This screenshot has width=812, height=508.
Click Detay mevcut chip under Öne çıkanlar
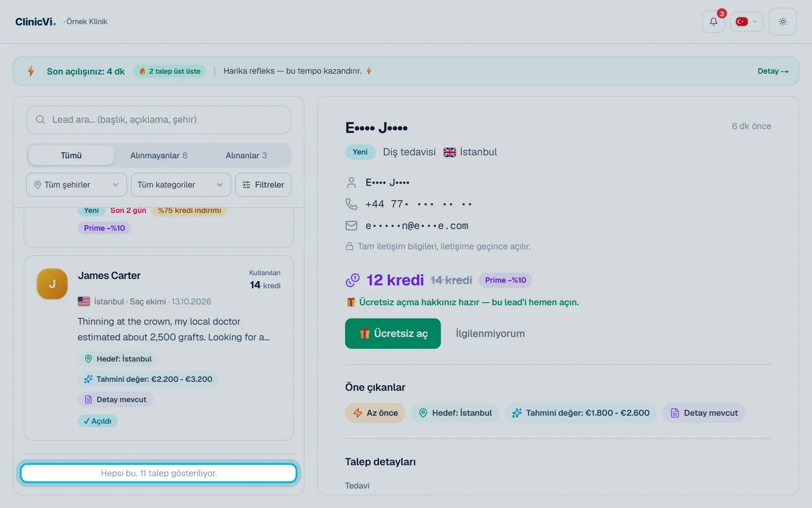coord(704,413)
